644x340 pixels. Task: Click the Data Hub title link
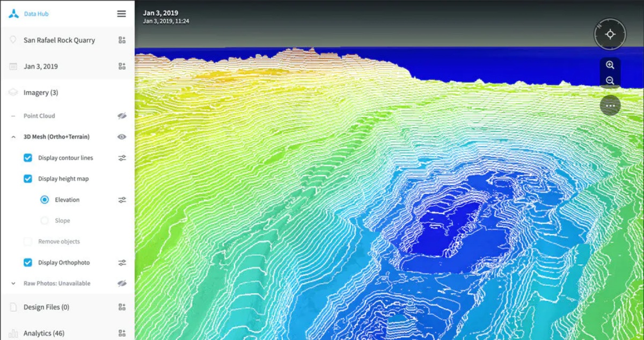36,14
